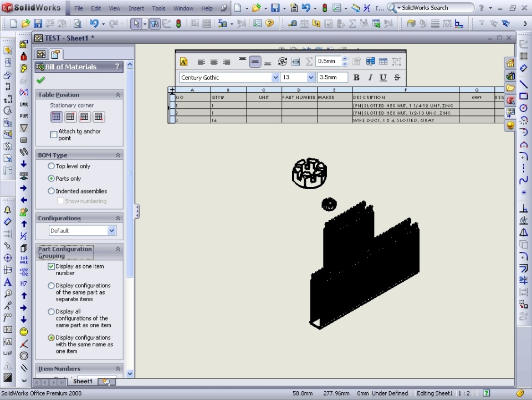Select Display configurations as separate items
This screenshot has height=400, width=532.
click(x=51, y=286)
